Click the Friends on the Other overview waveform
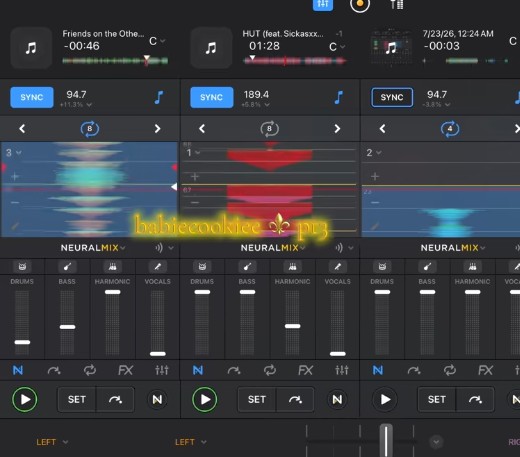Screen dimensions: 520x457 (115, 61)
